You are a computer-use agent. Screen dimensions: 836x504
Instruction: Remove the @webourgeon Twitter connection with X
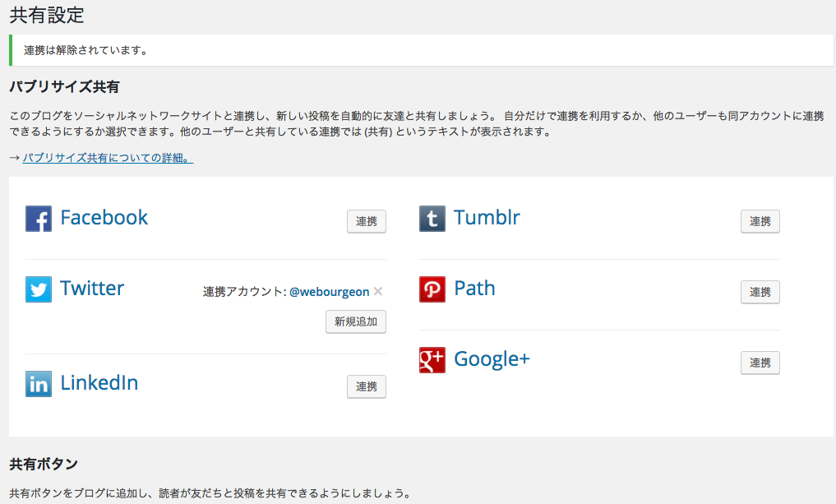pos(378,291)
